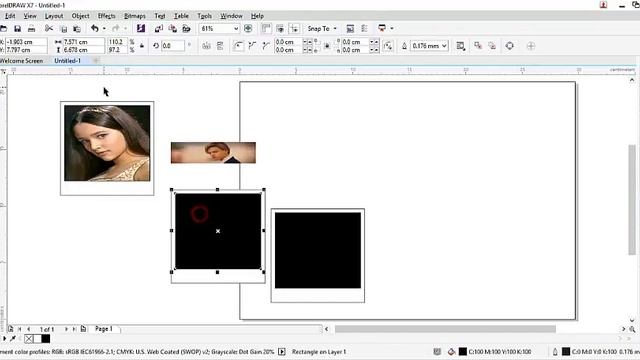This screenshot has height=360, width=640.
Task: Click the Import icon
Action: coord(159,29)
